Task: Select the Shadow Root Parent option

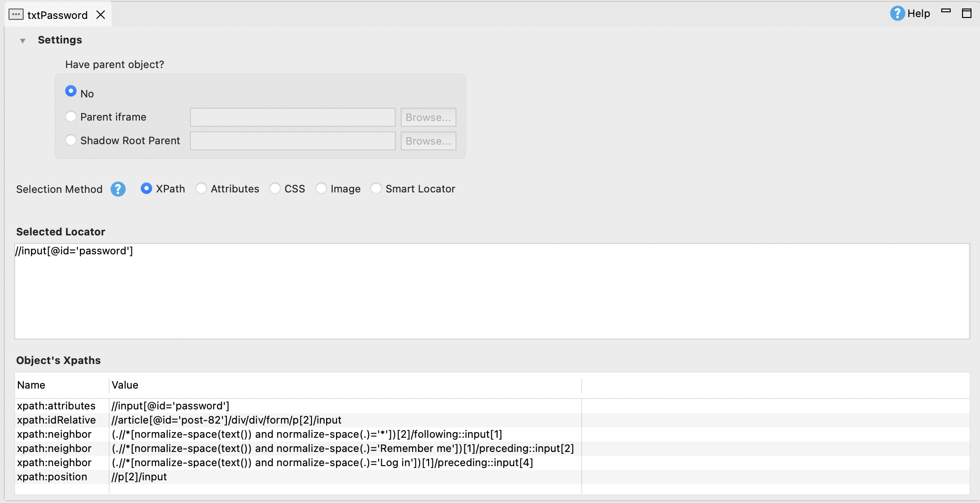Action: 71,140
